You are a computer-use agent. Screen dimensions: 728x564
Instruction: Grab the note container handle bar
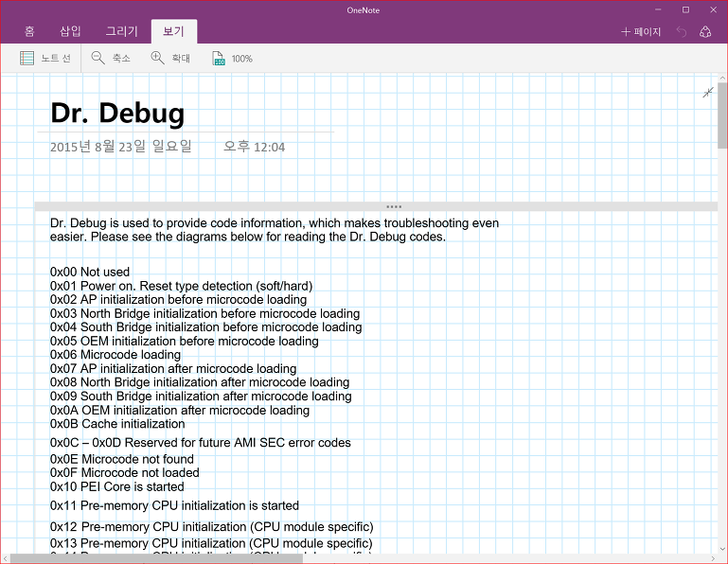click(x=394, y=206)
